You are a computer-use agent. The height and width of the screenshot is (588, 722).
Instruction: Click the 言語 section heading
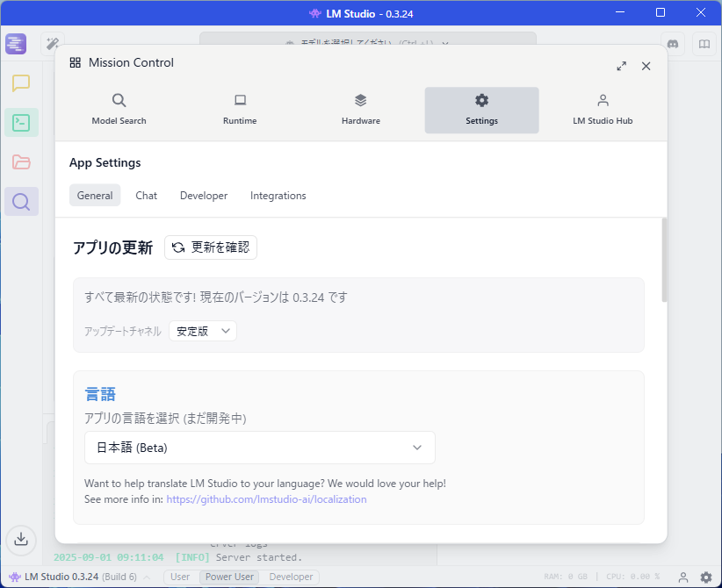[100, 394]
